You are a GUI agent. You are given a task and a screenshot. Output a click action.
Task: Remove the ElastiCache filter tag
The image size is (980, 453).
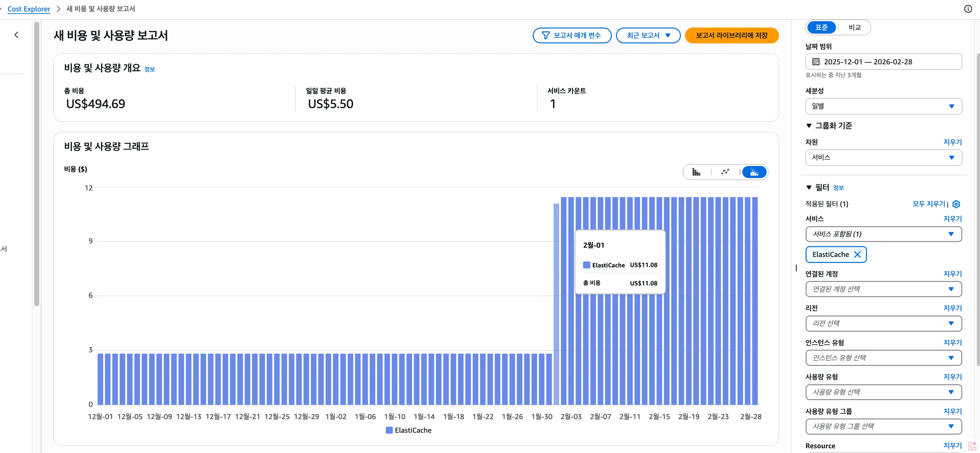[857, 255]
